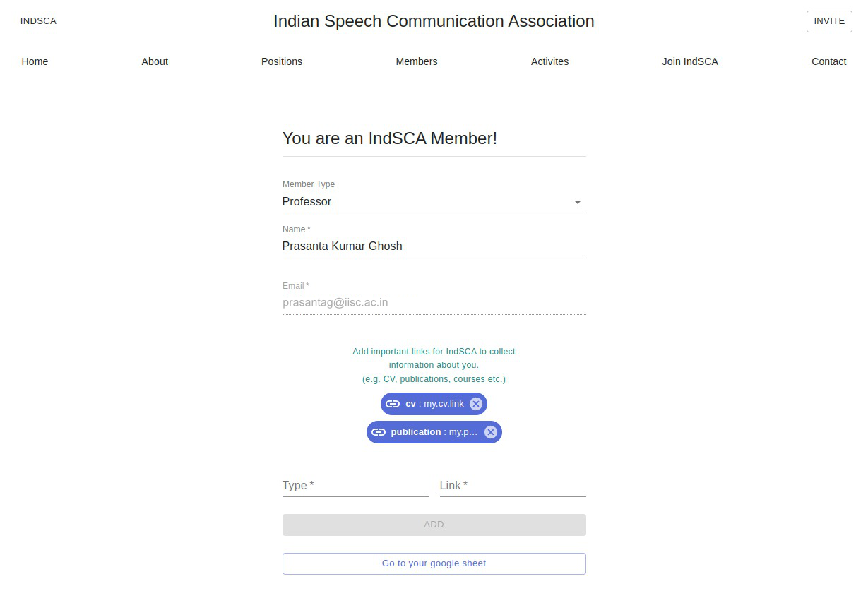This screenshot has height=603, width=868.
Task: Click the Type input field
Action: [x=355, y=486]
